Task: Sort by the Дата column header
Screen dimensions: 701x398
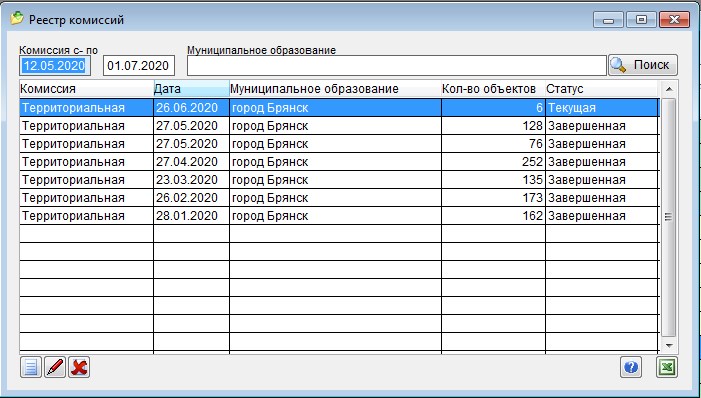Action: pos(191,89)
